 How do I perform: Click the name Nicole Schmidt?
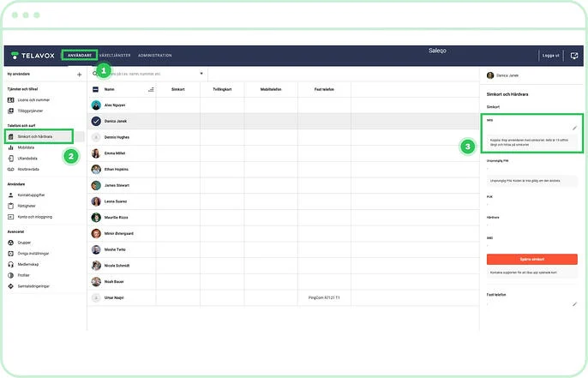click(x=117, y=266)
